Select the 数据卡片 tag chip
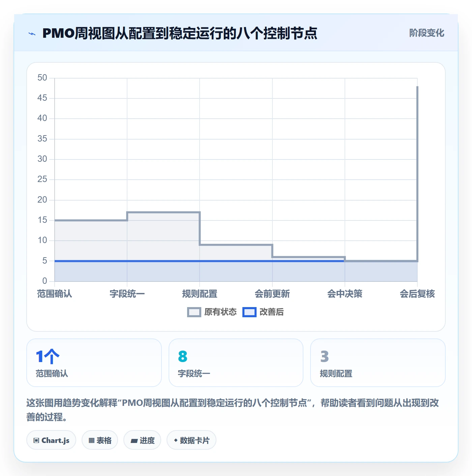The image size is (472, 476). point(191,440)
